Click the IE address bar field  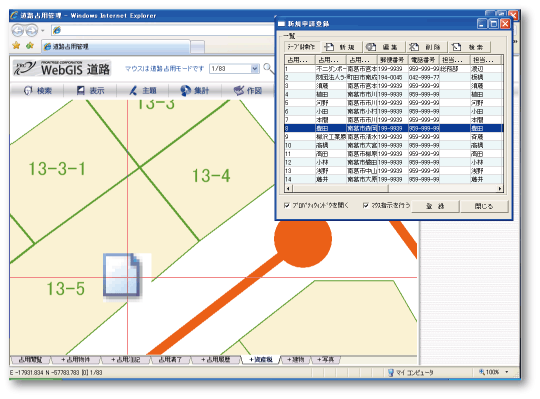click(162, 30)
